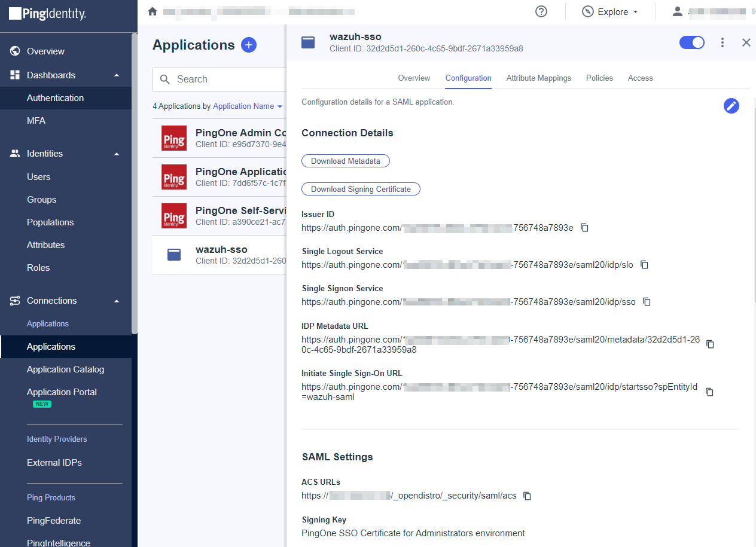This screenshot has height=547, width=756.
Task: Disable the wazuh-sso application toggle
Action: click(692, 42)
